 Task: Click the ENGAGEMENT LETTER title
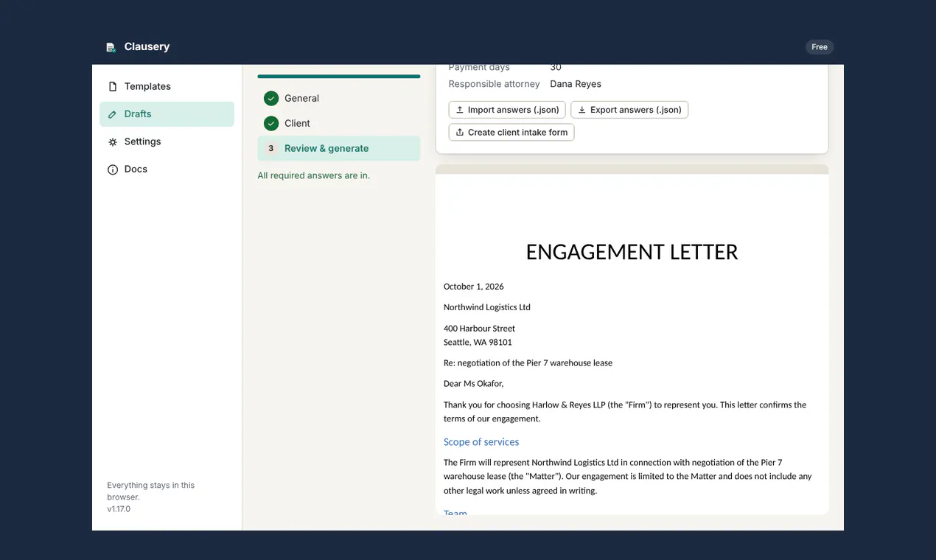pyautogui.click(x=632, y=252)
